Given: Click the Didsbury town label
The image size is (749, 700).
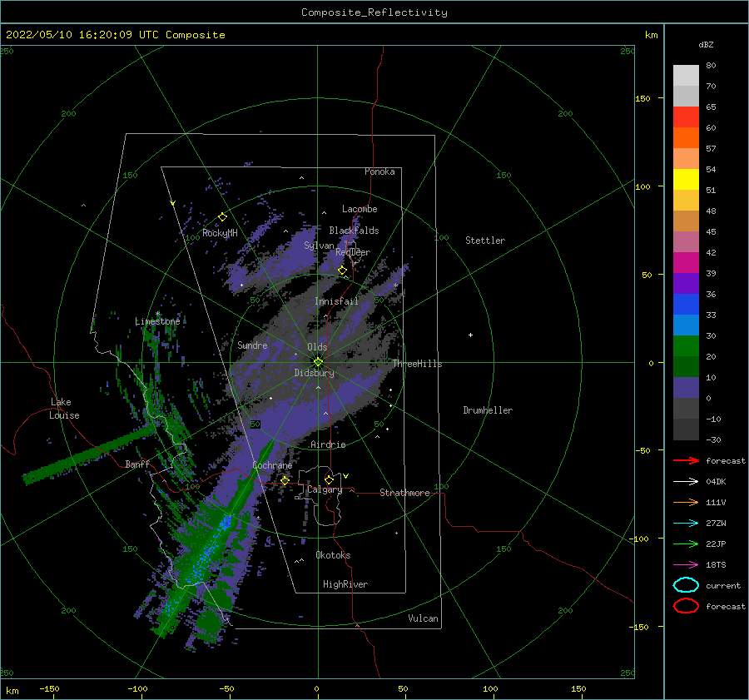Looking at the screenshot, I should click(x=314, y=373).
